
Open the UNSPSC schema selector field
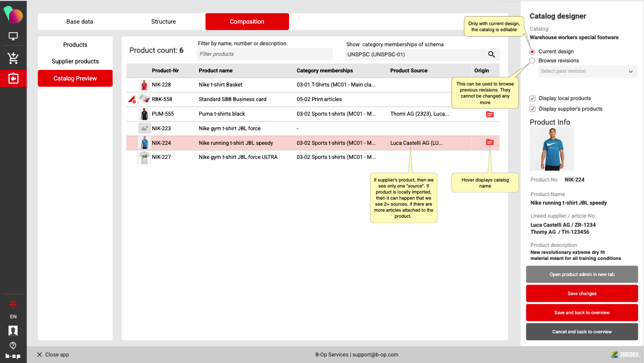415,54
